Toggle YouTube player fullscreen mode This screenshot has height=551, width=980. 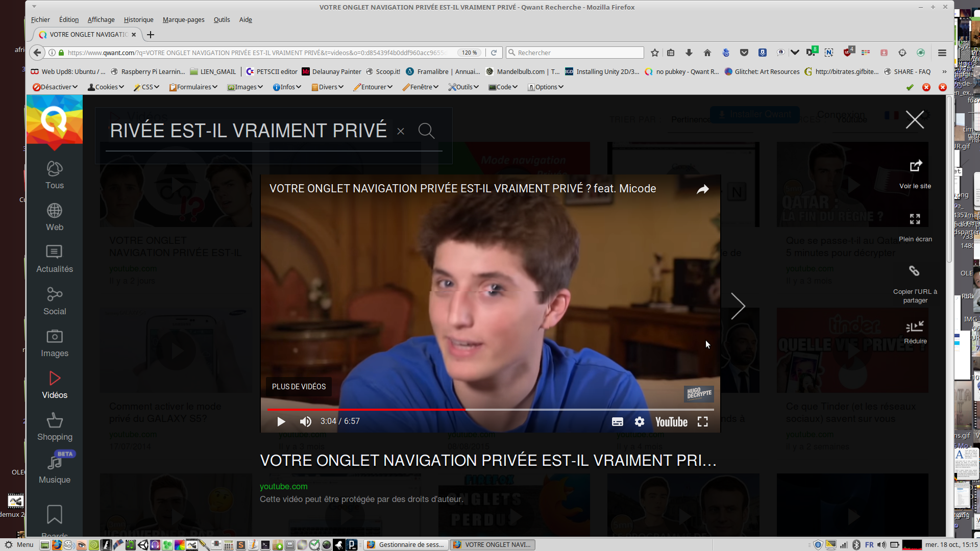click(x=703, y=421)
